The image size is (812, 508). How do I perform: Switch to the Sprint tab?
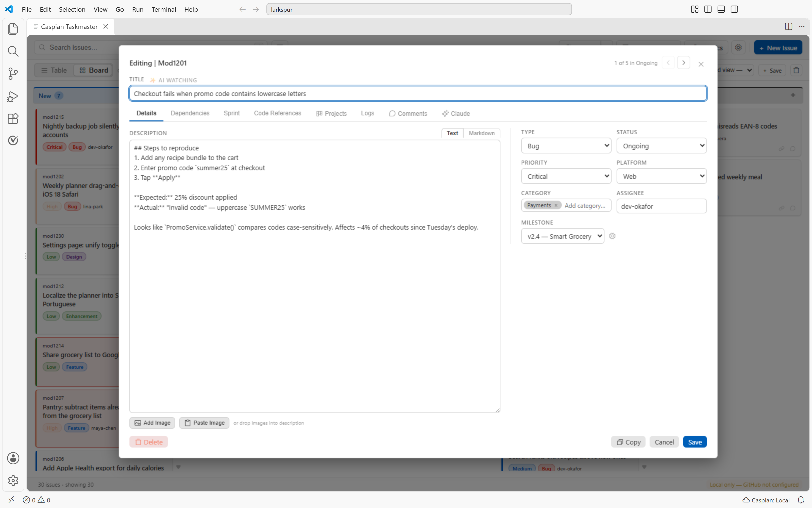(231, 113)
